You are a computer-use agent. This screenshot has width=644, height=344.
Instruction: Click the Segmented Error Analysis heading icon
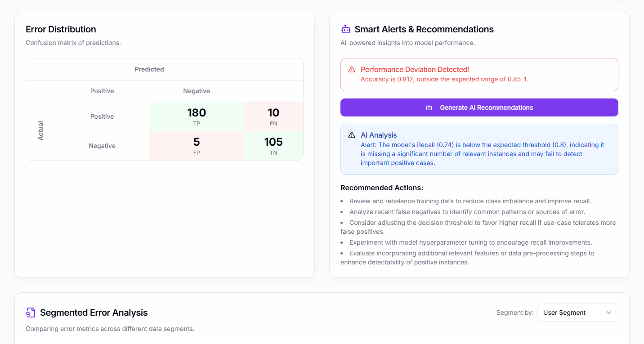coord(31,313)
